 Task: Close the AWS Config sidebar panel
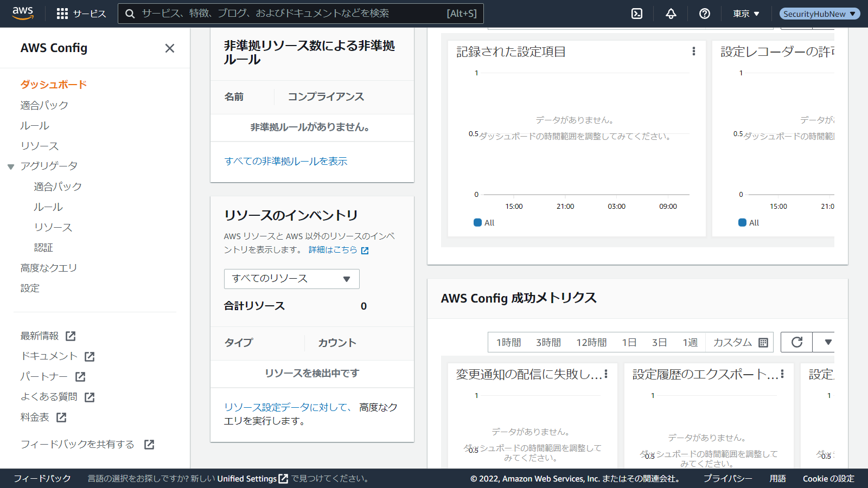(x=170, y=48)
